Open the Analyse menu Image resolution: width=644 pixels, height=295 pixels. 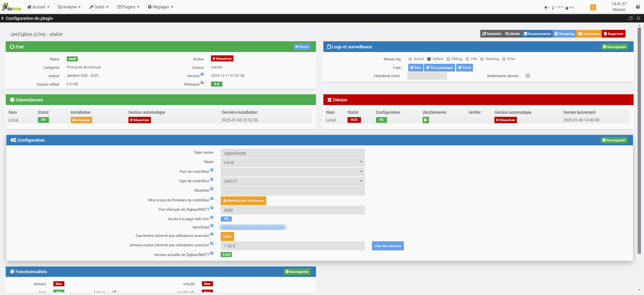(x=69, y=7)
